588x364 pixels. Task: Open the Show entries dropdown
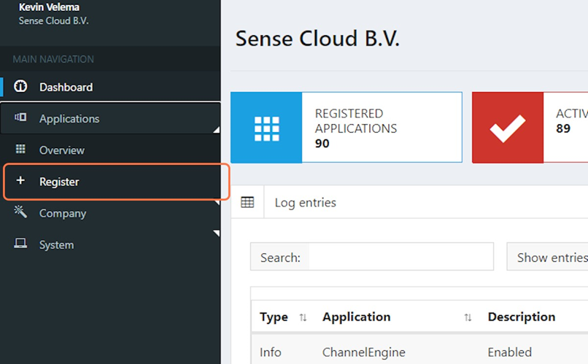547,257
